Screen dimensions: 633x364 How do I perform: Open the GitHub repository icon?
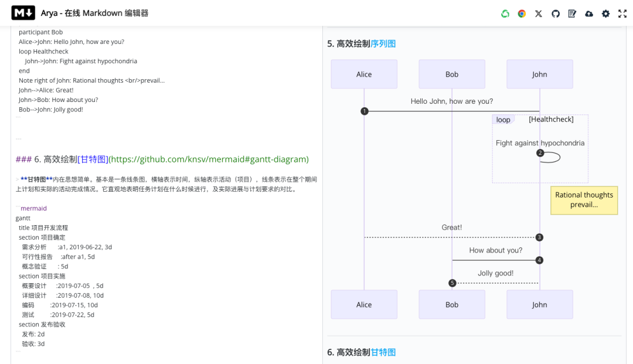[556, 13]
